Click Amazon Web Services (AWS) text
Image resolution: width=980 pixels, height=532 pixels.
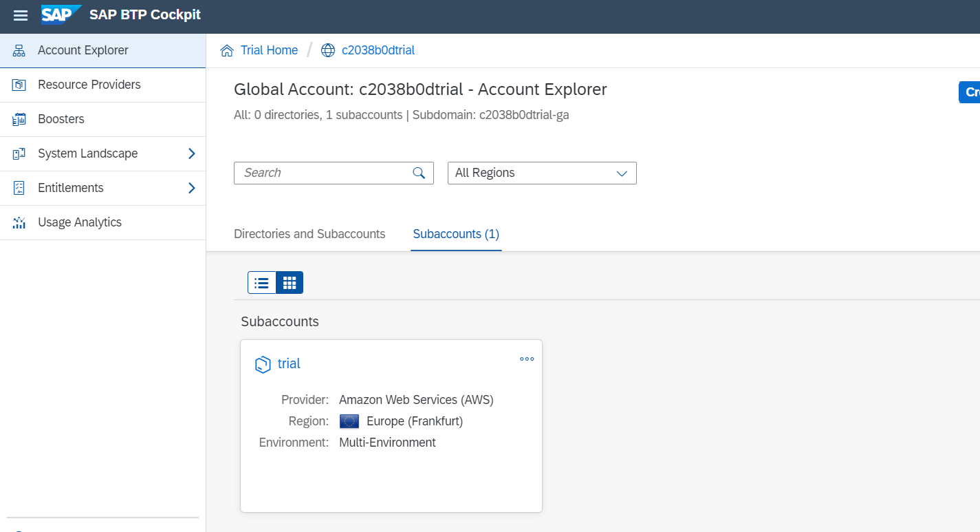pyautogui.click(x=416, y=400)
